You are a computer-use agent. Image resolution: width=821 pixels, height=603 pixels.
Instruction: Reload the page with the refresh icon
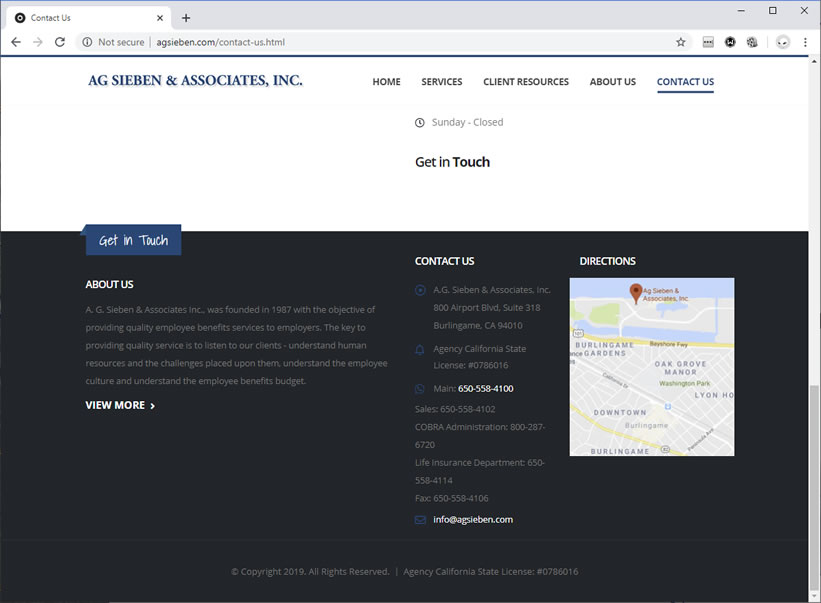click(60, 42)
